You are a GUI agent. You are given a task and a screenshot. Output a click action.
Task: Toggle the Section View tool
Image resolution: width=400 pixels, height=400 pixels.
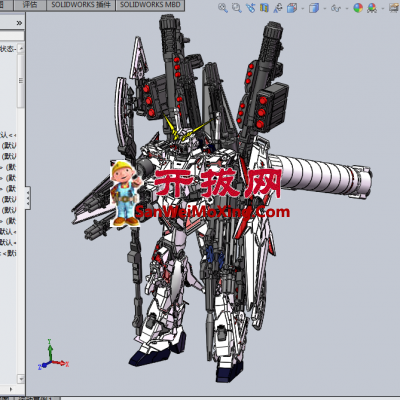point(264,8)
